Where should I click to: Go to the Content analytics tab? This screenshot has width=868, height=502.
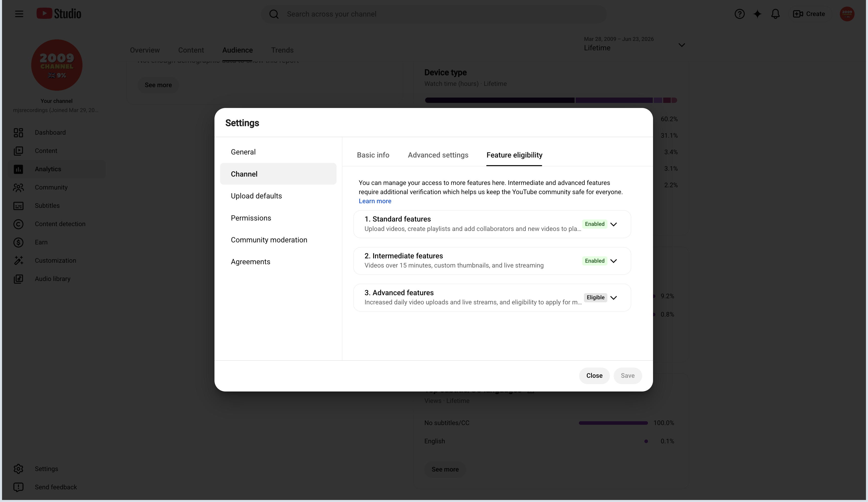(191, 50)
